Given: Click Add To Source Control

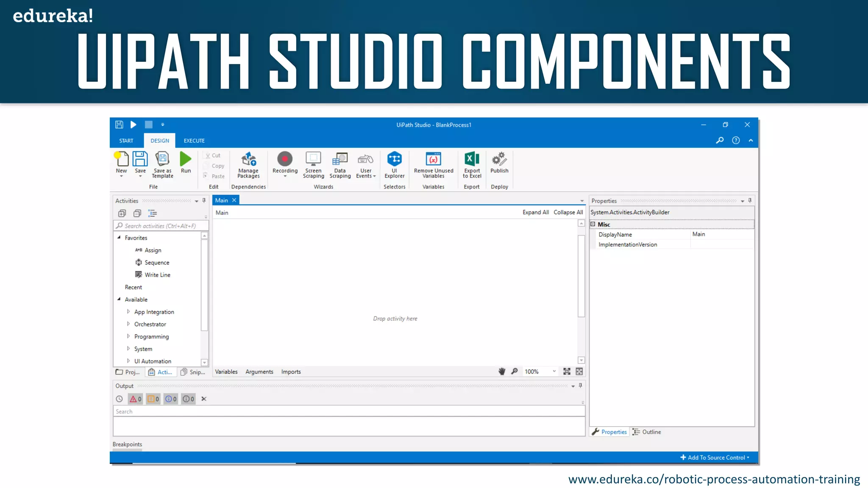Looking at the screenshot, I should click(715, 457).
